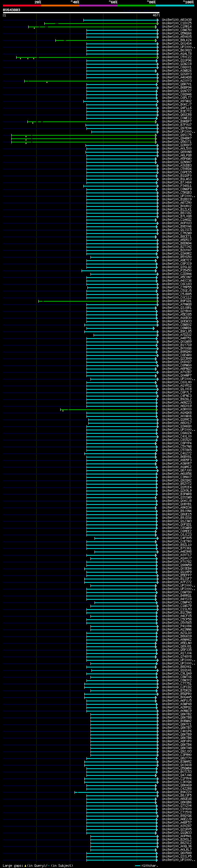
Task: Open hit UniRef100_B8LKZ4
Action: (177, 40)
